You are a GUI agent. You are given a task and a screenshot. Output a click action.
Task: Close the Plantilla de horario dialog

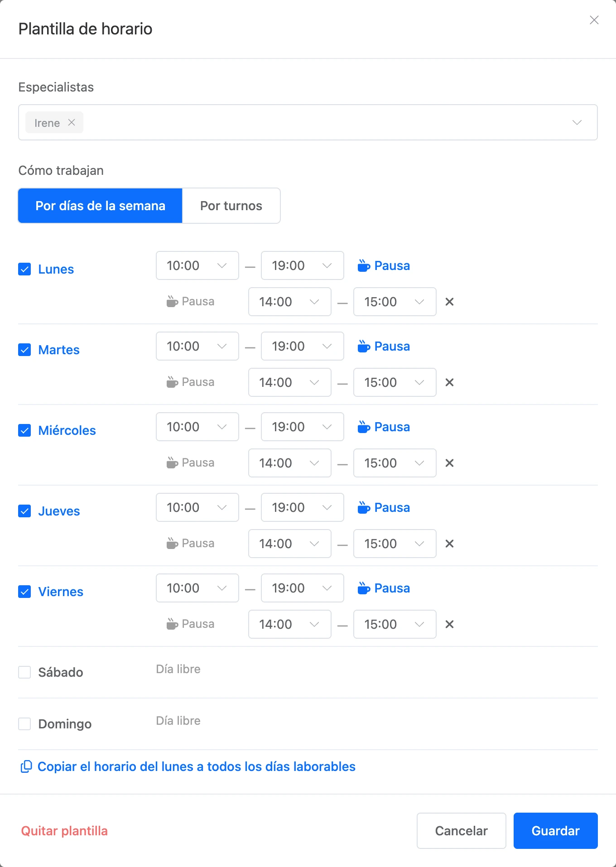pyautogui.click(x=594, y=20)
